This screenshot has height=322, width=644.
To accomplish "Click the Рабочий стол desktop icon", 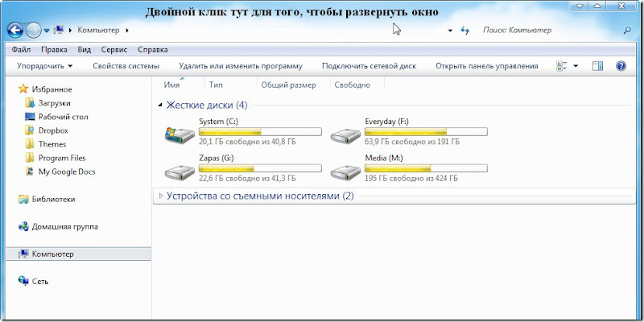I will 30,117.
